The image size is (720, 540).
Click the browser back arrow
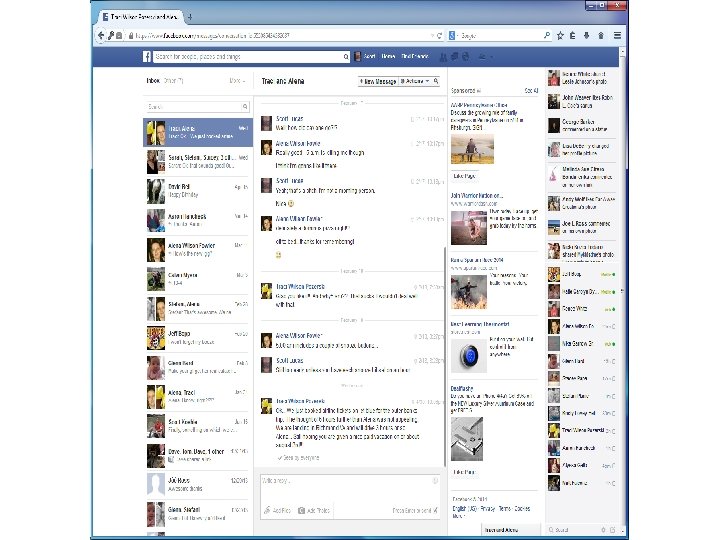[x=101, y=35]
